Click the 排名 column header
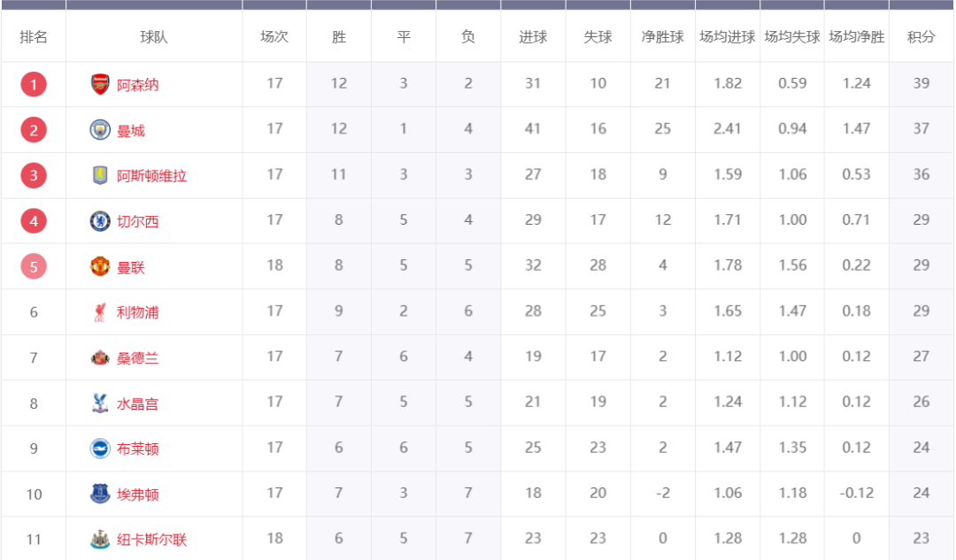 [x=34, y=37]
